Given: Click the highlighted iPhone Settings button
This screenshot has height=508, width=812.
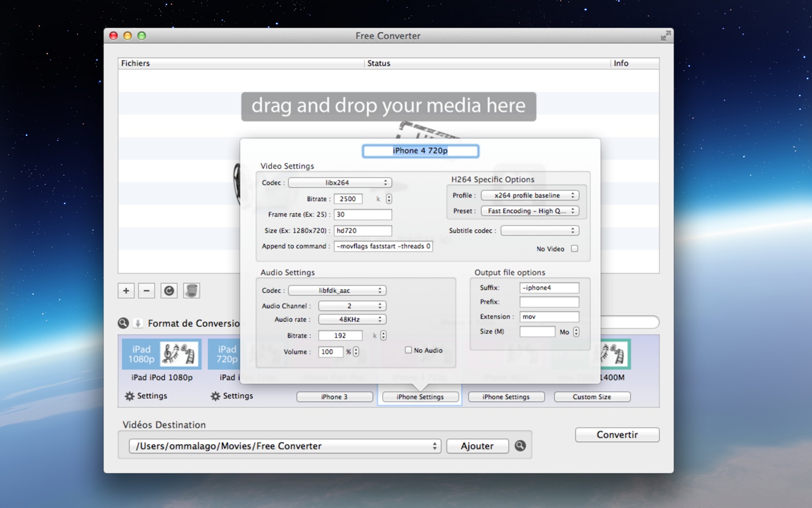Looking at the screenshot, I should coord(420,397).
